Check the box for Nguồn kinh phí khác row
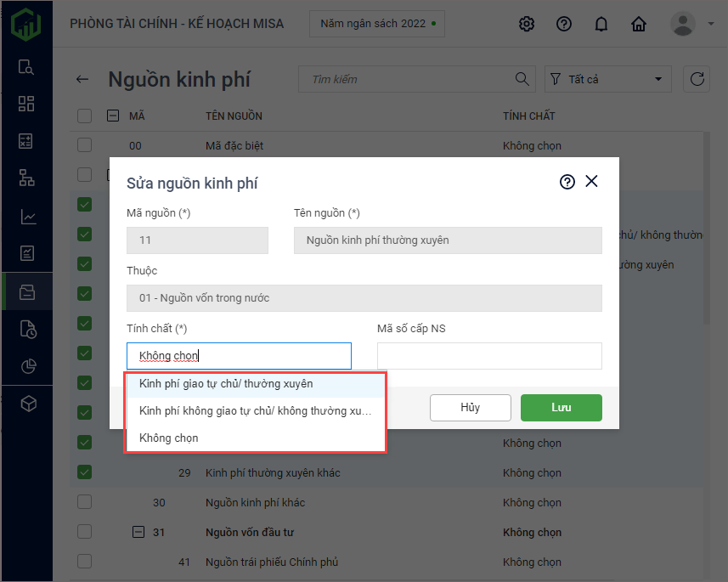The height and width of the screenshot is (582, 728). 84,502
